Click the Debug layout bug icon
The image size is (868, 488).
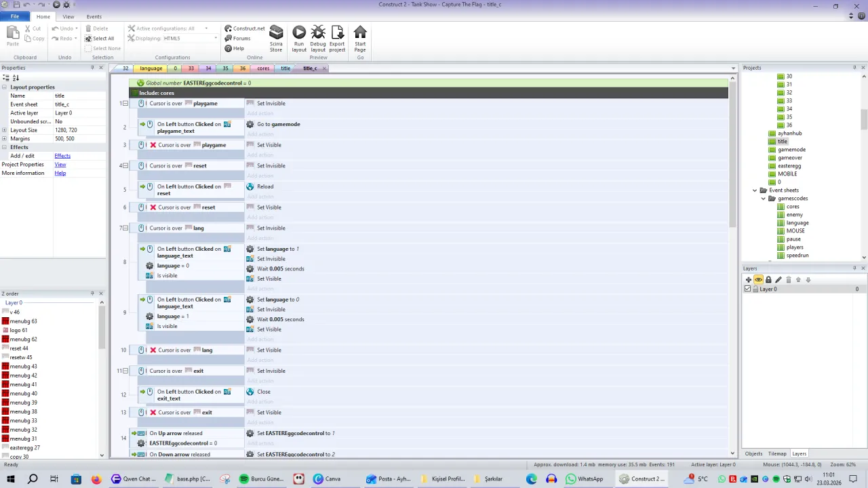pyautogui.click(x=318, y=39)
